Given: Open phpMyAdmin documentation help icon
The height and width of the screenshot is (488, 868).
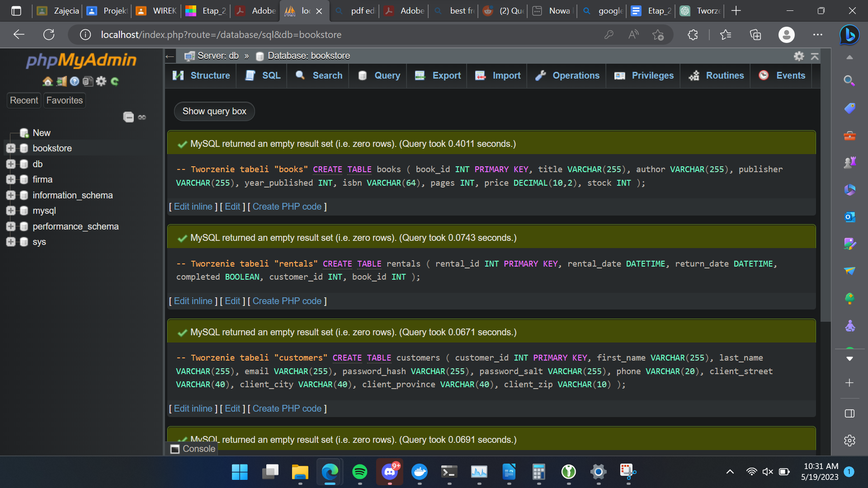Looking at the screenshot, I should (75, 81).
